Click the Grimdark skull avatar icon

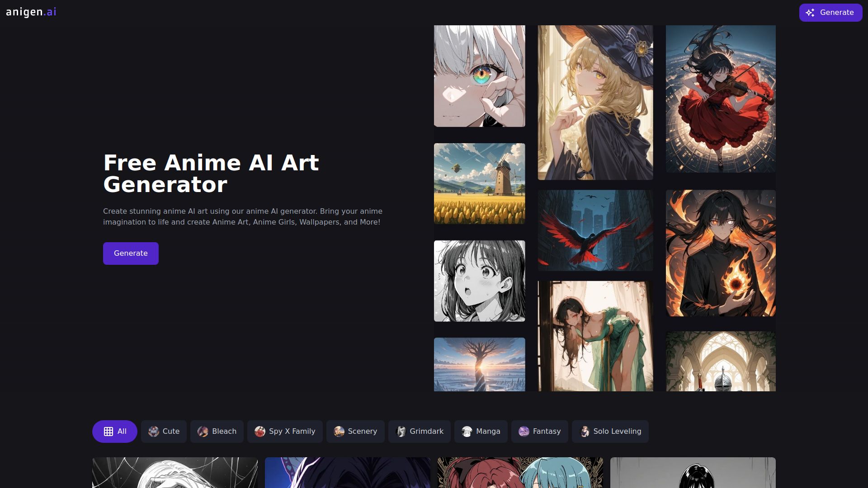pos(401,431)
